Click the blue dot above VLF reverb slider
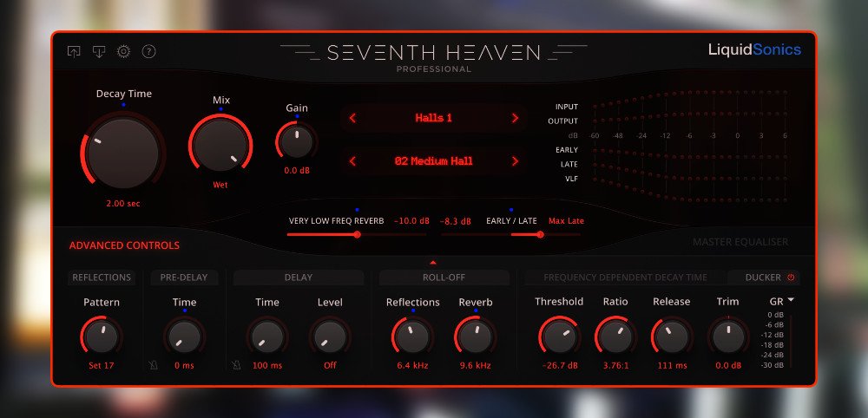868x418 pixels. [x=357, y=210]
